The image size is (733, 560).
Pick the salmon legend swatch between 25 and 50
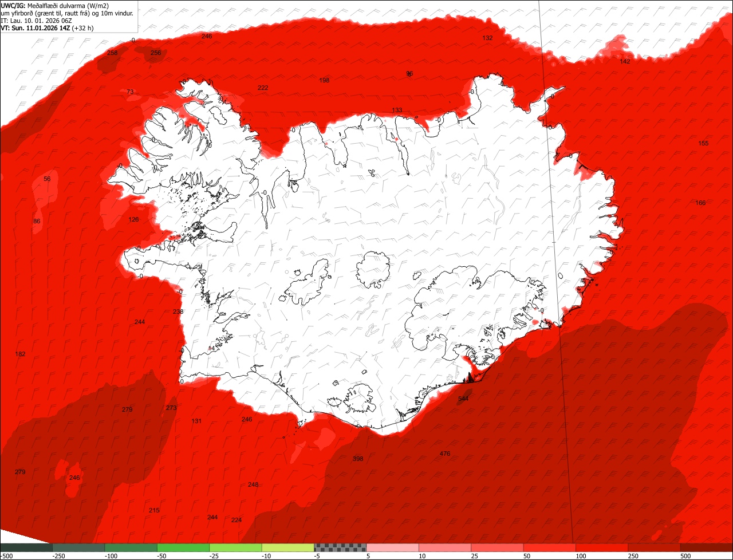[x=497, y=548]
